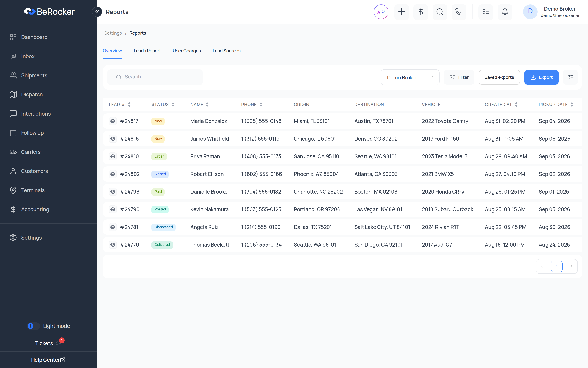This screenshot has width=588, height=368.
Task: View lead #24816 via eye icon
Action: (x=112, y=139)
